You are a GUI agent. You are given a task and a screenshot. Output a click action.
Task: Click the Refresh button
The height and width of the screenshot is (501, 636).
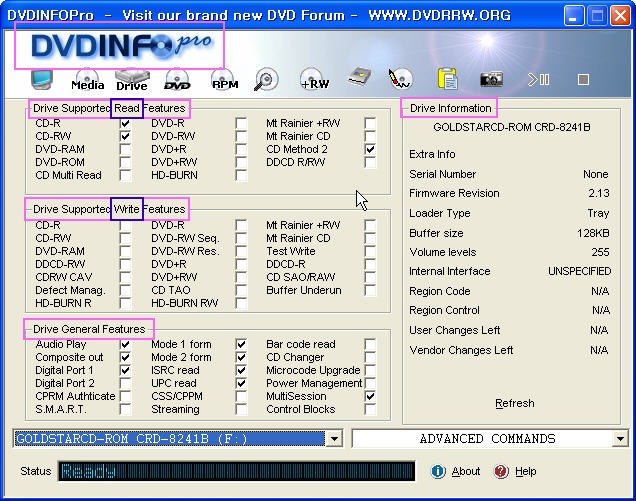[515, 403]
